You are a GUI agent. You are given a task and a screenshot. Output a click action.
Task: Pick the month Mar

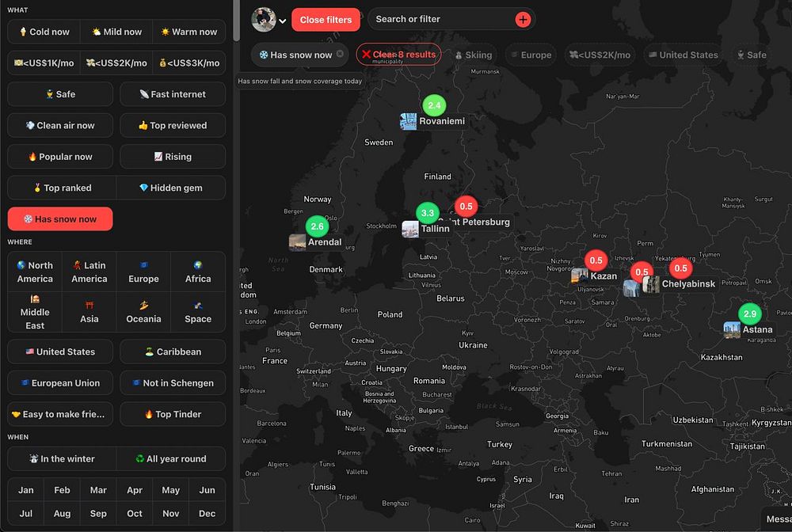click(98, 490)
